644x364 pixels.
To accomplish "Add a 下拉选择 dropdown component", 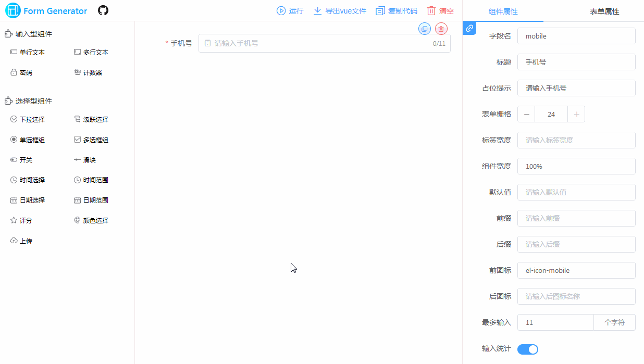I will (x=30, y=119).
